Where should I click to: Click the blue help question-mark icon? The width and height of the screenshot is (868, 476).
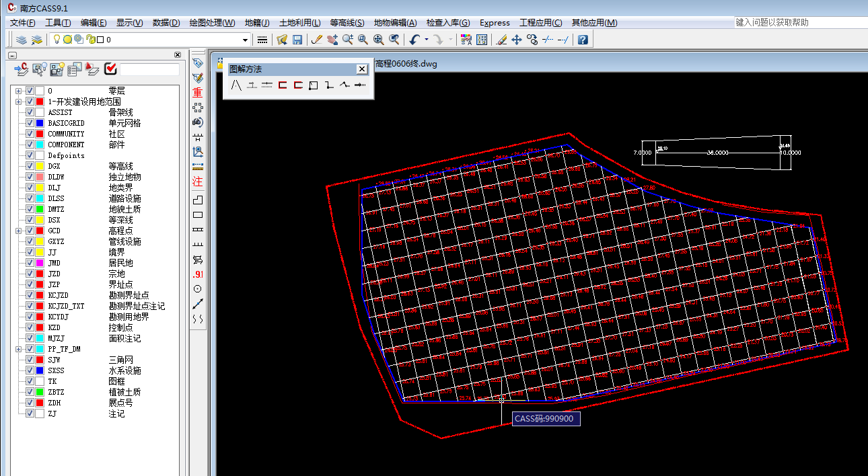tap(583, 40)
